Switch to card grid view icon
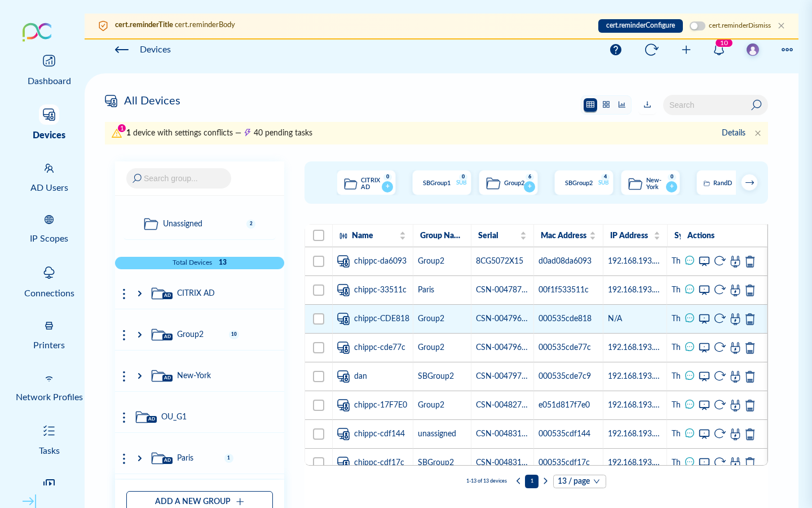 point(606,105)
